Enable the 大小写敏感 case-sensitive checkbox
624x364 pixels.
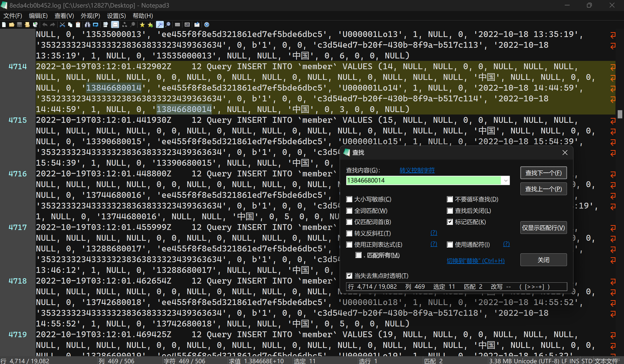[349, 199]
